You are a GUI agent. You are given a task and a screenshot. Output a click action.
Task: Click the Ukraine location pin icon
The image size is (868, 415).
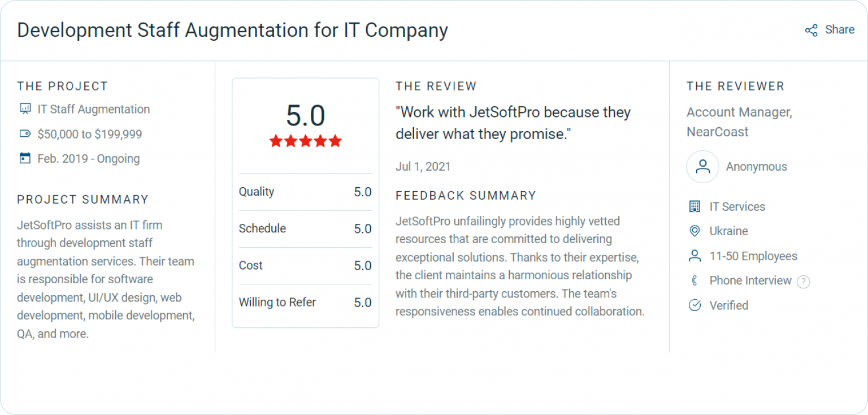click(695, 231)
